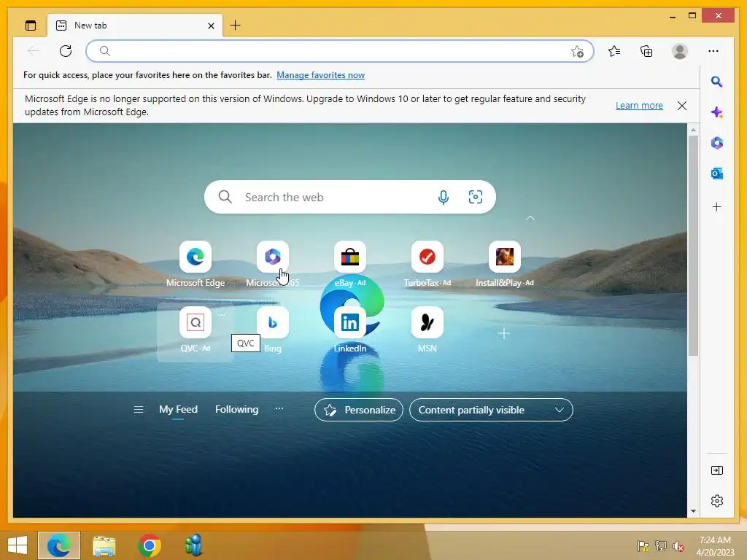Open the profile avatar icon

[x=680, y=51]
